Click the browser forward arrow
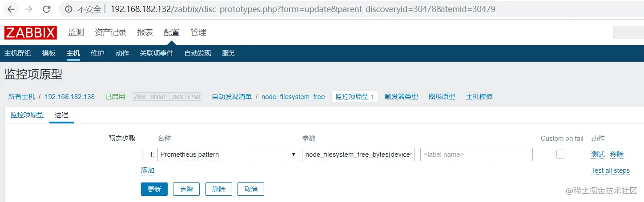The width and height of the screenshot is (644, 202). coord(29,9)
